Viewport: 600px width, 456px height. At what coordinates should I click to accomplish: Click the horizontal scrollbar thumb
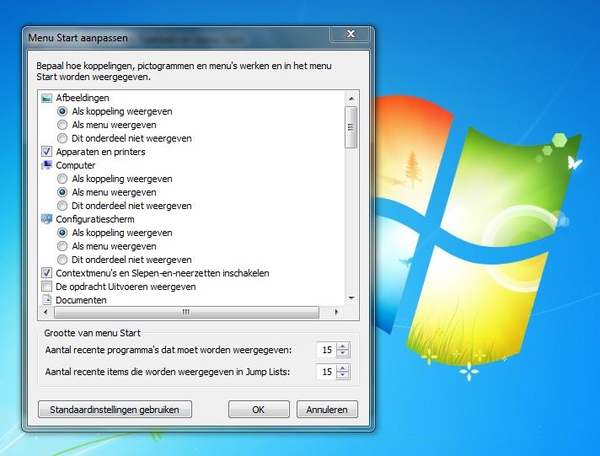pyautogui.click(x=187, y=312)
